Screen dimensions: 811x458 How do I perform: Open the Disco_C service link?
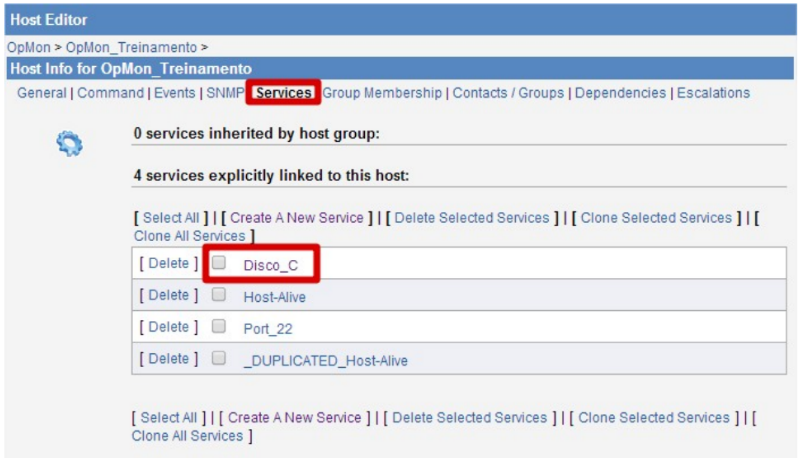coord(271,265)
